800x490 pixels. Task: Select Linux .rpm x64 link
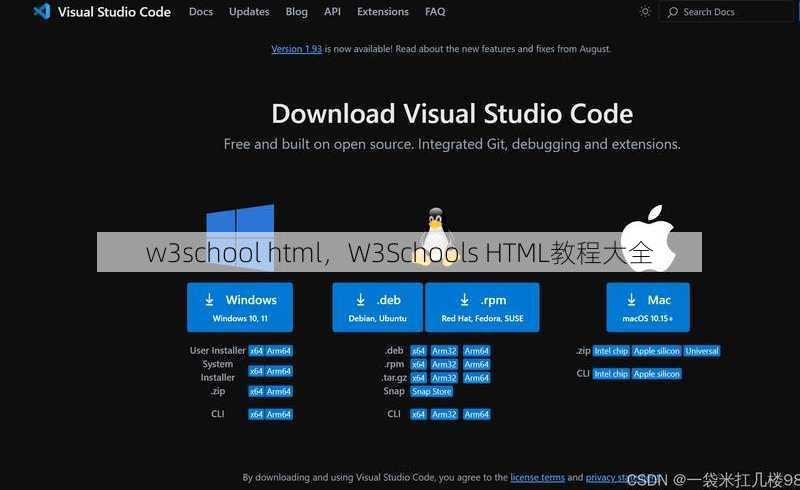pos(418,364)
